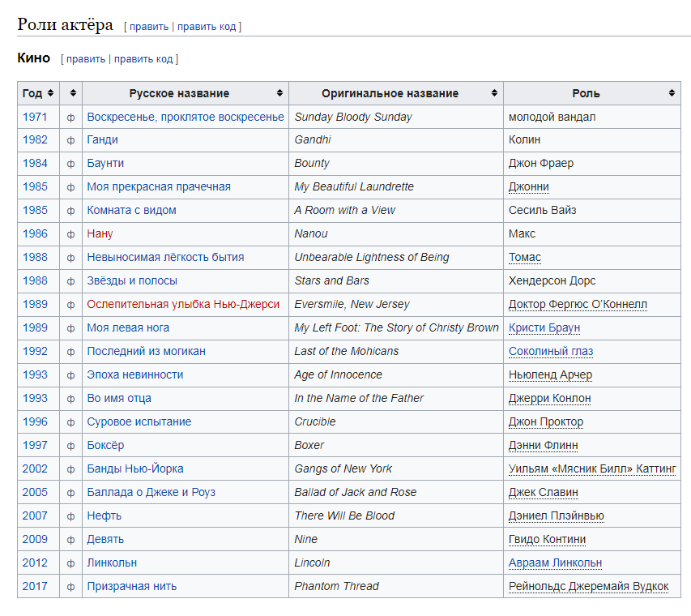Click 'править' next to Кино heading
Image resolution: width=691 pixels, height=616 pixels.
86,59
